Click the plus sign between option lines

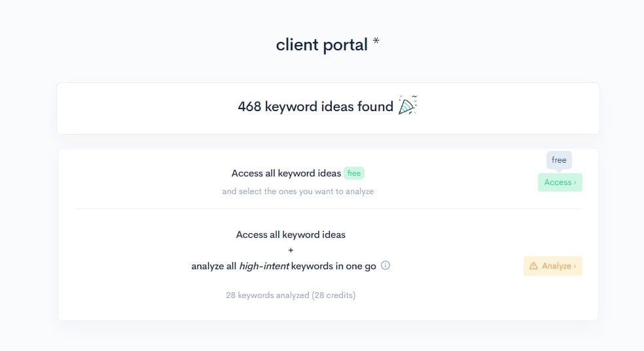point(291,250)
